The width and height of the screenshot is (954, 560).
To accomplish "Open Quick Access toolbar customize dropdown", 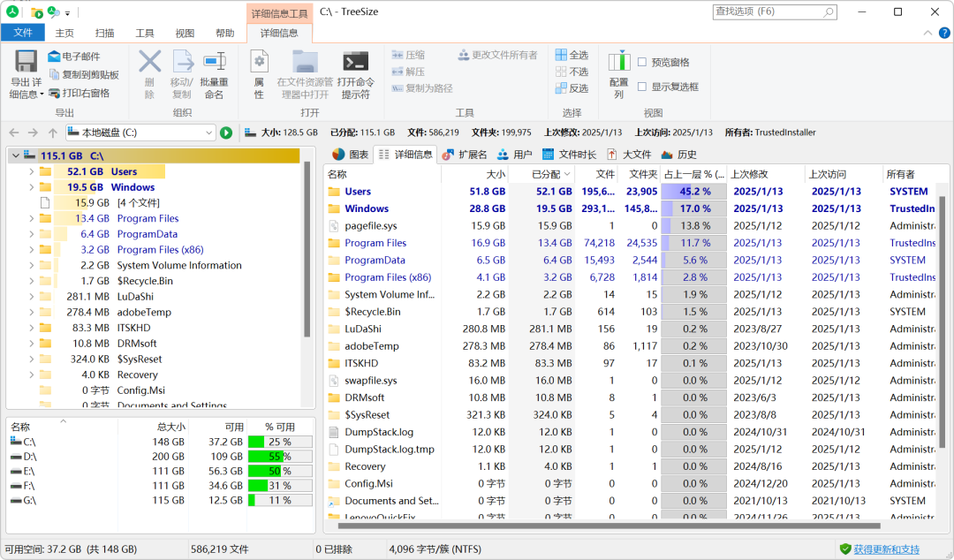I will 67,12.
